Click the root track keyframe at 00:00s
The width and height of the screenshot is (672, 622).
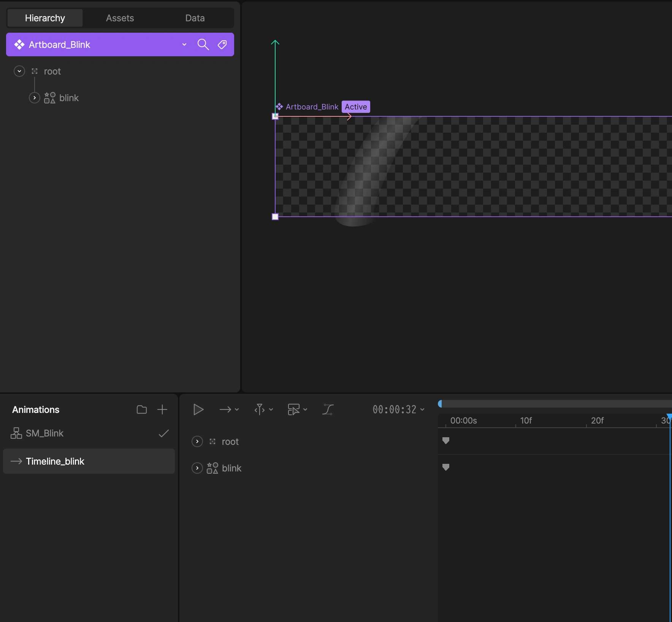click(x=446, y=440)
